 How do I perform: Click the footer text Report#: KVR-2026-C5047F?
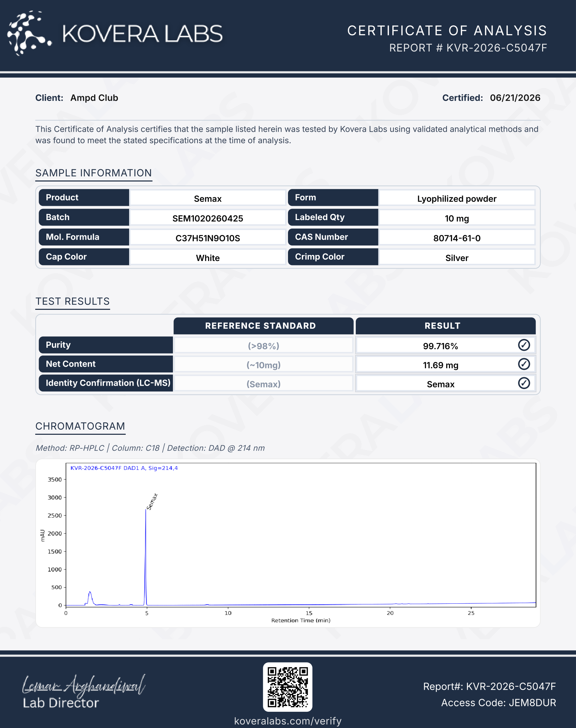[490, 686]
